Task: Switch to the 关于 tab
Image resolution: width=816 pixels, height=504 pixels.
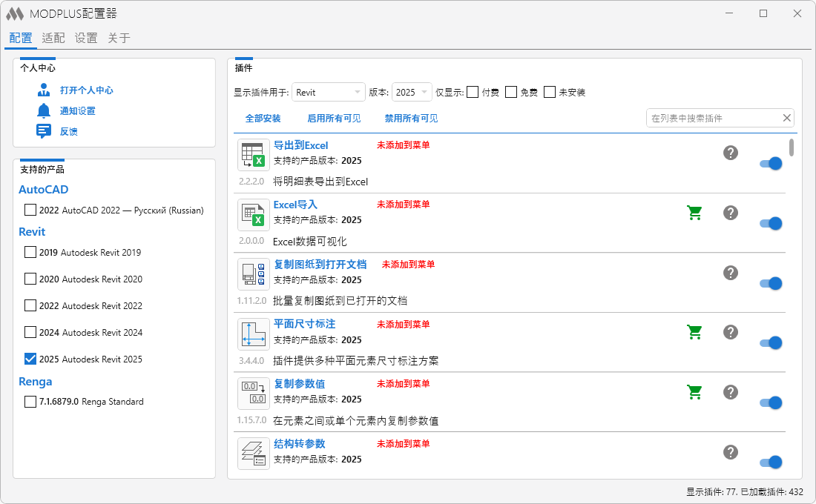Action: point(119,38)
